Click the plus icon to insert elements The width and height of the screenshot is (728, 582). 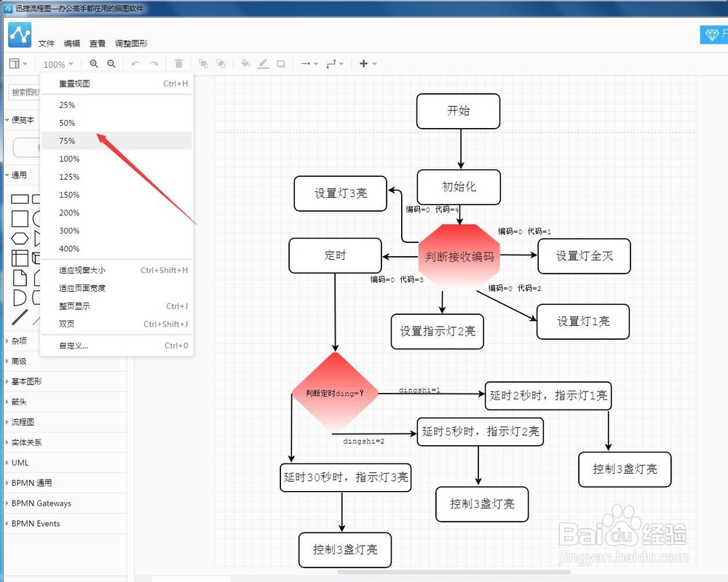362,63
